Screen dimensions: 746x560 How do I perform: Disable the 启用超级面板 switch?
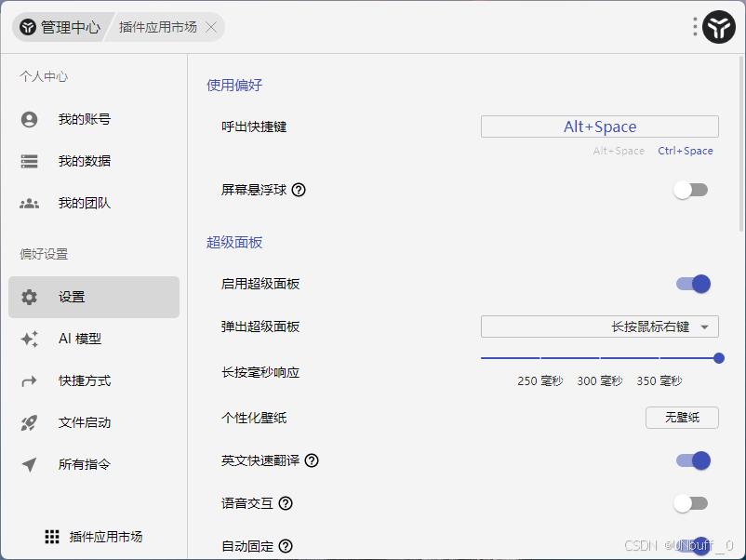[x=693, y=284]
